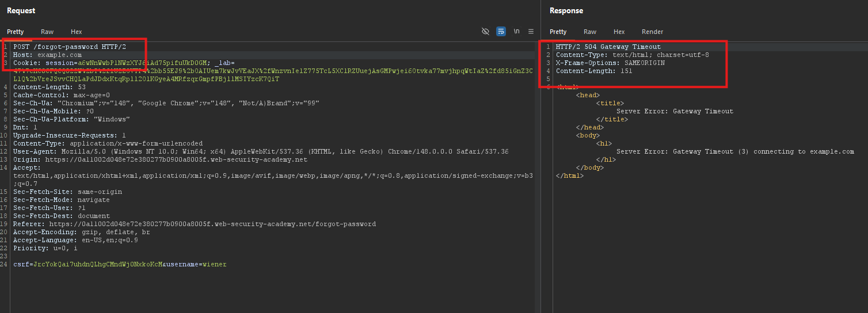Click the 'Priority: u=0, i' header
Image resolution: width=868 pixels, height=313 pixels.
45,248
